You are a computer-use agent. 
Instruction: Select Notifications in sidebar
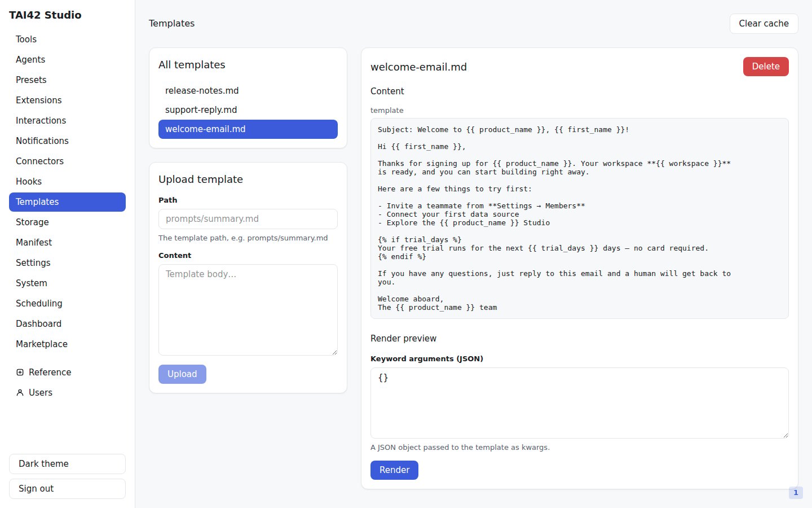pyautogui.click(x=67, y=141)
